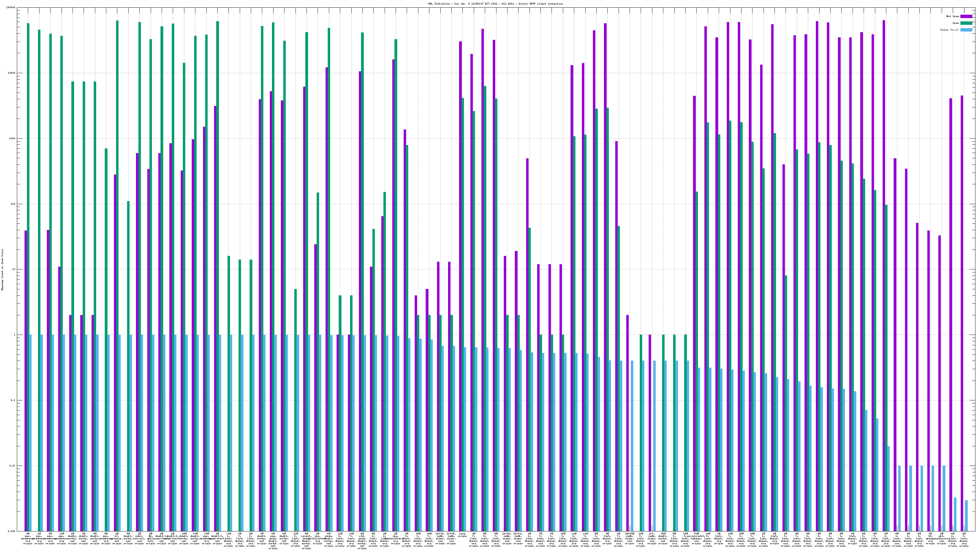
Task: Click the 'ips.backscatterer.org' x-axis label
Action: [395, 538]
